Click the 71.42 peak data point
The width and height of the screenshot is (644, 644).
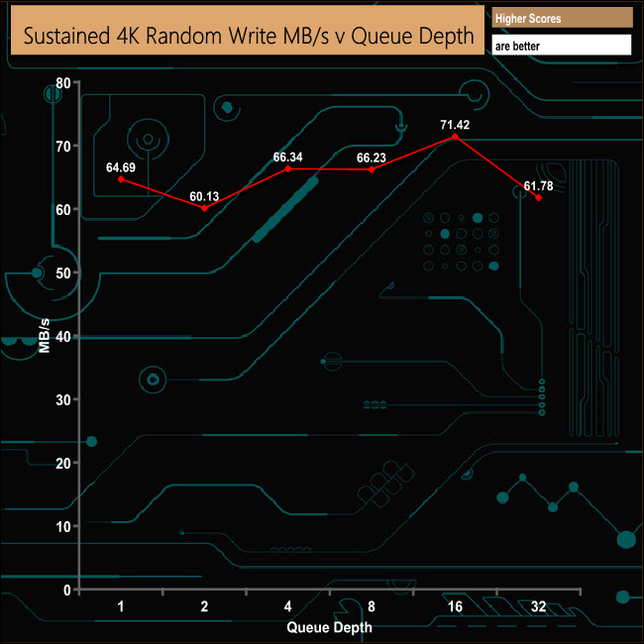pyautogui.click(x=455, y=137)
